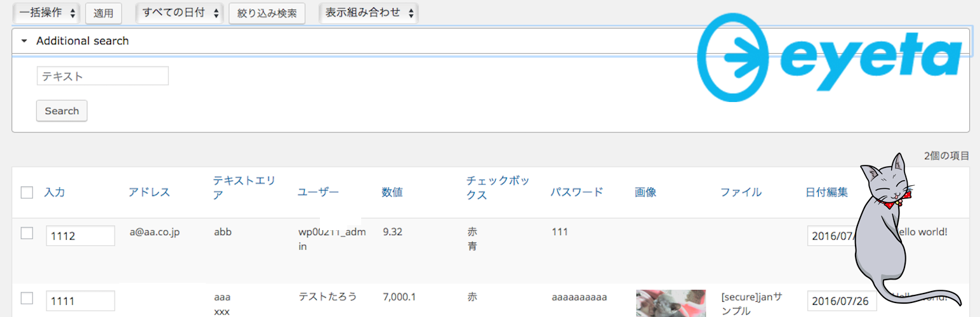The height and width of the screenshot is (317, 980).
Task: Sort by the 日付編集 column header
Action: 826,193
